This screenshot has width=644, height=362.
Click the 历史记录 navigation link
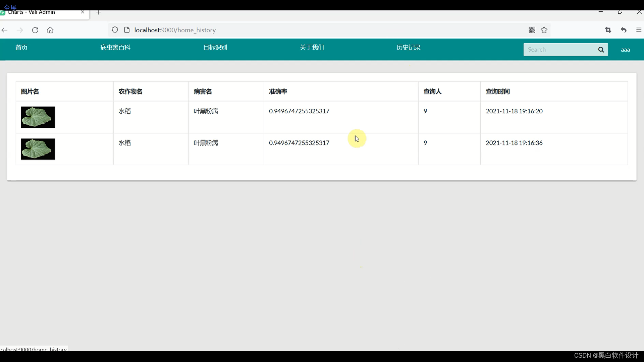[409, 48]
